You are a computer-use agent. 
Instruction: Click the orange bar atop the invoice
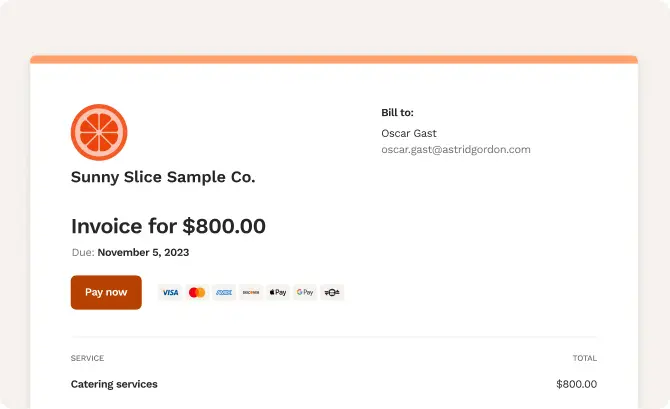pyautogui.click(x=334, y=59)
